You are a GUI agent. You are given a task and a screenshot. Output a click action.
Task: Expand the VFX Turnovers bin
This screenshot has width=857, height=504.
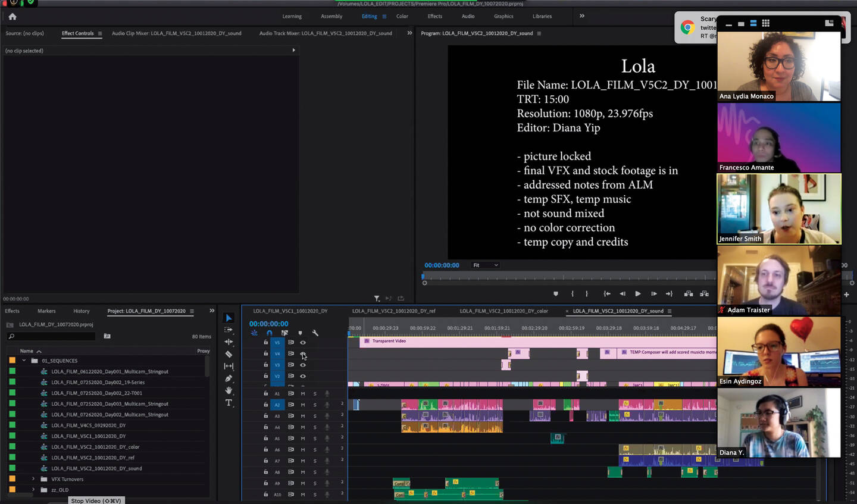point(33,479)
